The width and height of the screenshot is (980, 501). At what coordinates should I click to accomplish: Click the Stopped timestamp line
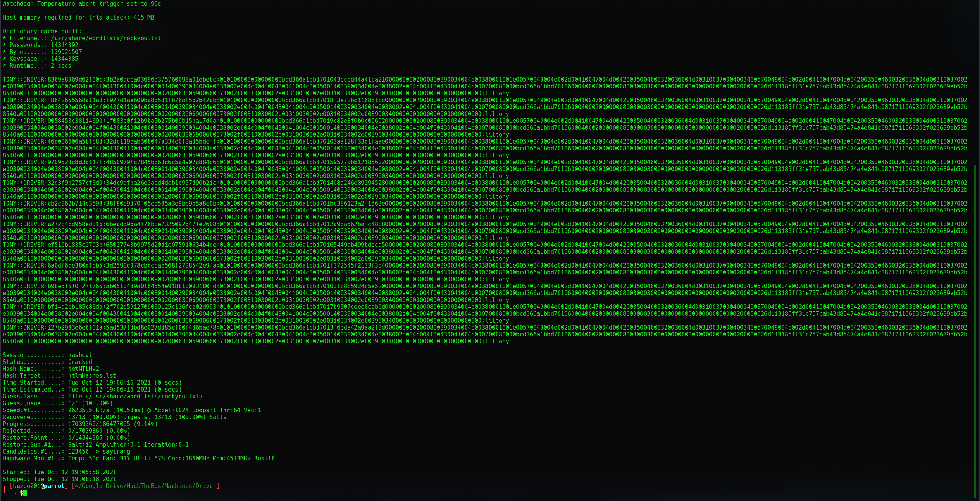tap(59, 479)
